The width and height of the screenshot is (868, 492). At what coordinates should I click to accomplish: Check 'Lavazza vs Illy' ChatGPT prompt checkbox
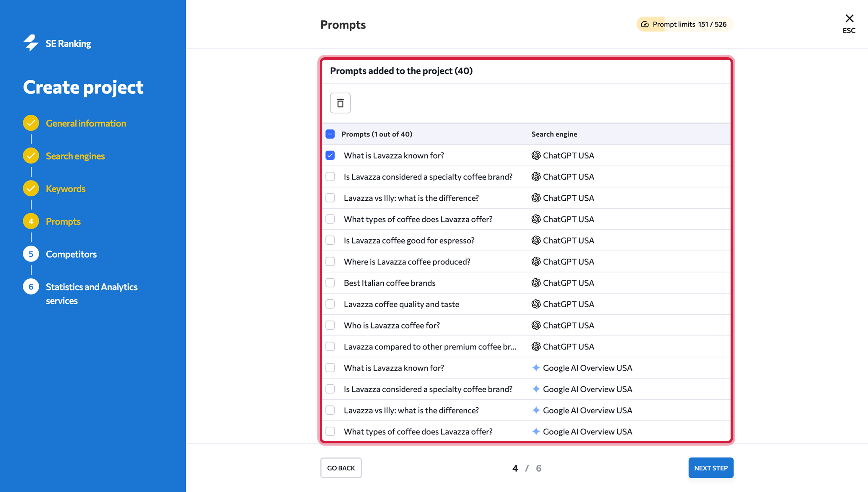coord(330,198)
